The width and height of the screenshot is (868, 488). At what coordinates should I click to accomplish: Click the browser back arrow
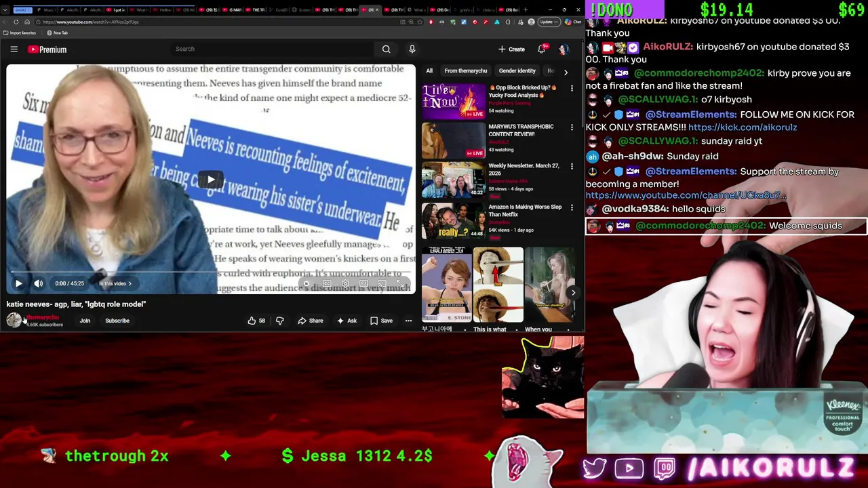[x=5, y=22]
